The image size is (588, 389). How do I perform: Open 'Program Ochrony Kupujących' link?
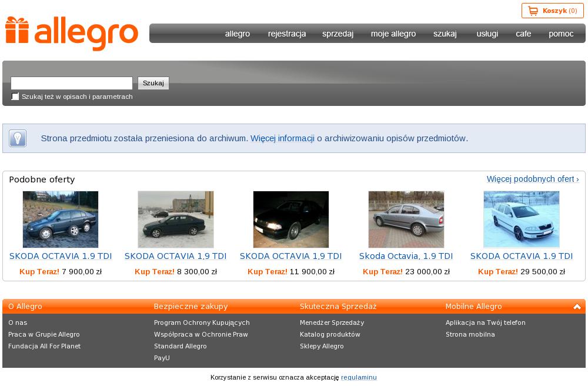coord(202,322)
